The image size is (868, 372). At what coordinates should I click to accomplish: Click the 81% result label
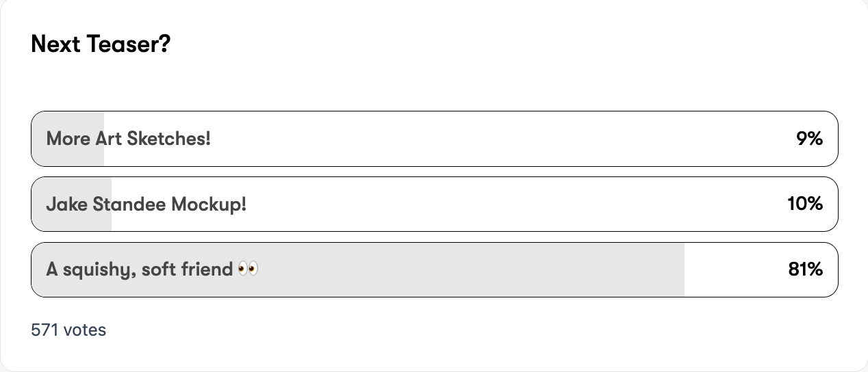point(805,269)
